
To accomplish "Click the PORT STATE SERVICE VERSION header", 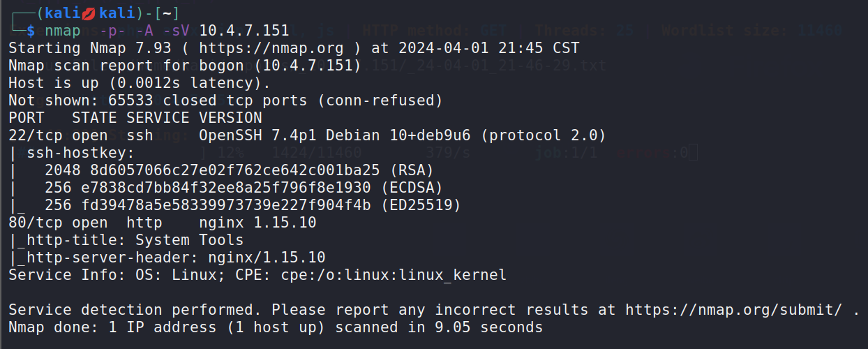I will (135, 118).
